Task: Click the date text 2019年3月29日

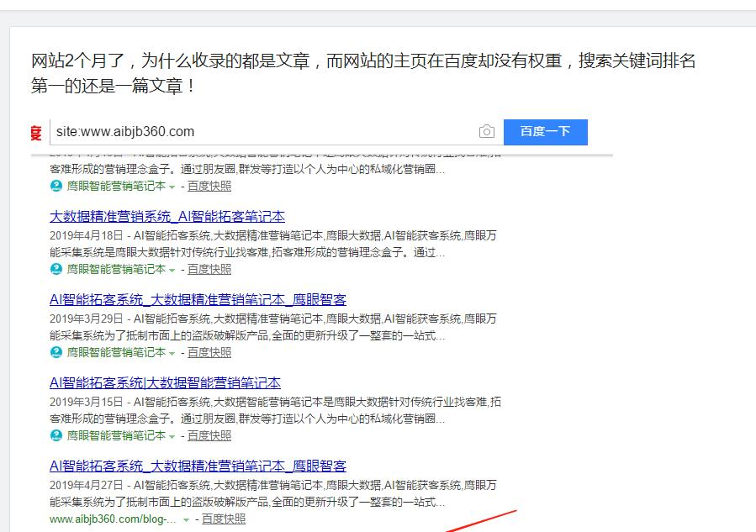Action: (87, 319)
